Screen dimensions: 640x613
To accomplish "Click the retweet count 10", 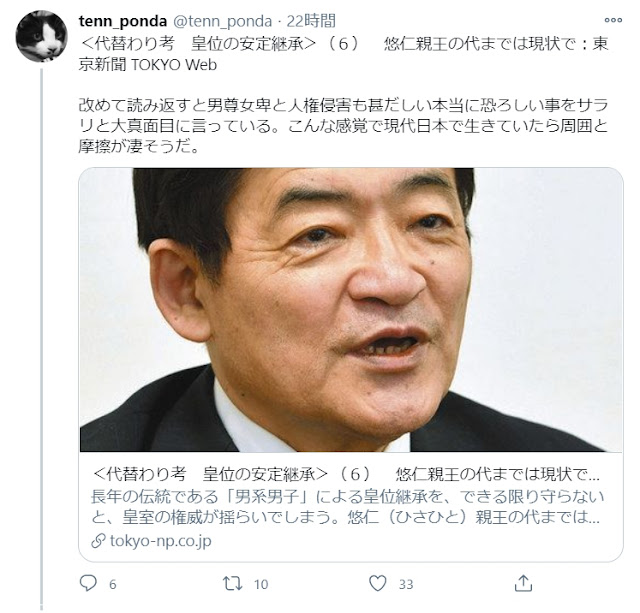I will [261, 584].
